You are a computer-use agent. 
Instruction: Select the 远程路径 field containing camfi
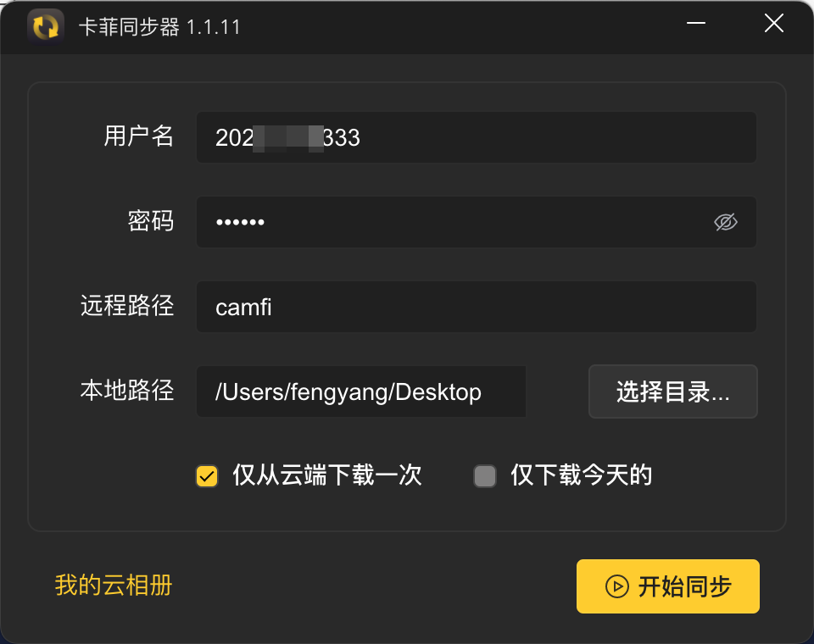476,307
